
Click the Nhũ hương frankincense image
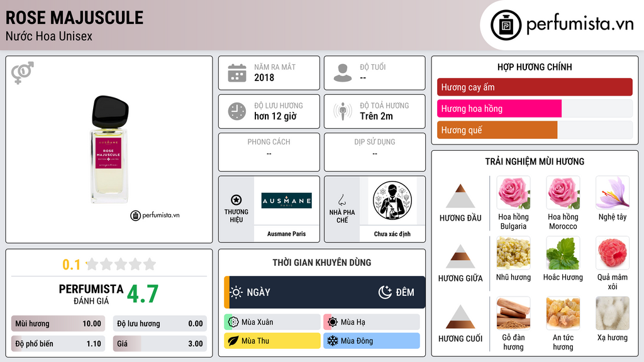tap(513, 253)
